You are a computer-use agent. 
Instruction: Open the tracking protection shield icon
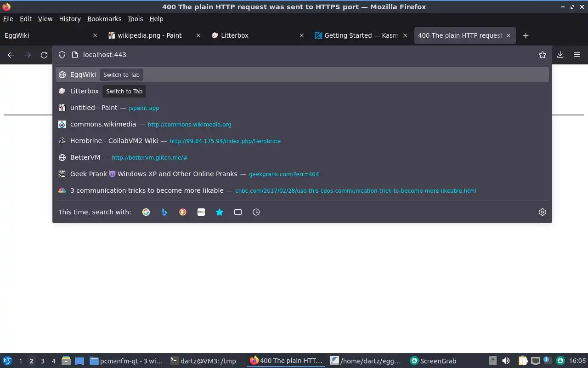click(x=62, y=55)
